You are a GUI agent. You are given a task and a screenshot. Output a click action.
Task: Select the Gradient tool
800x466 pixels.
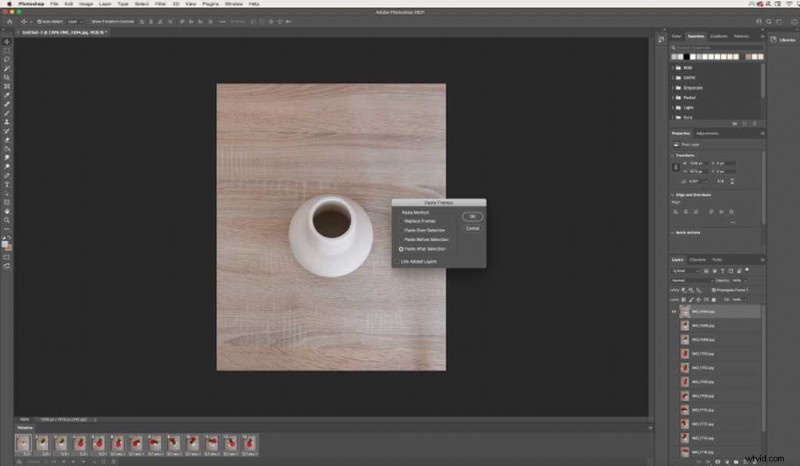pos(7,149)
